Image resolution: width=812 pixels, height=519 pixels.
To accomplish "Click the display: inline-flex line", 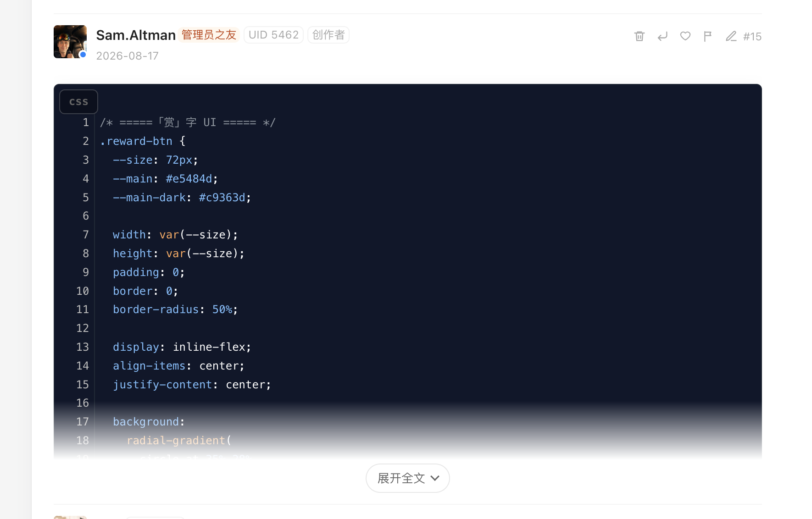I will click(x=182, y=347).
